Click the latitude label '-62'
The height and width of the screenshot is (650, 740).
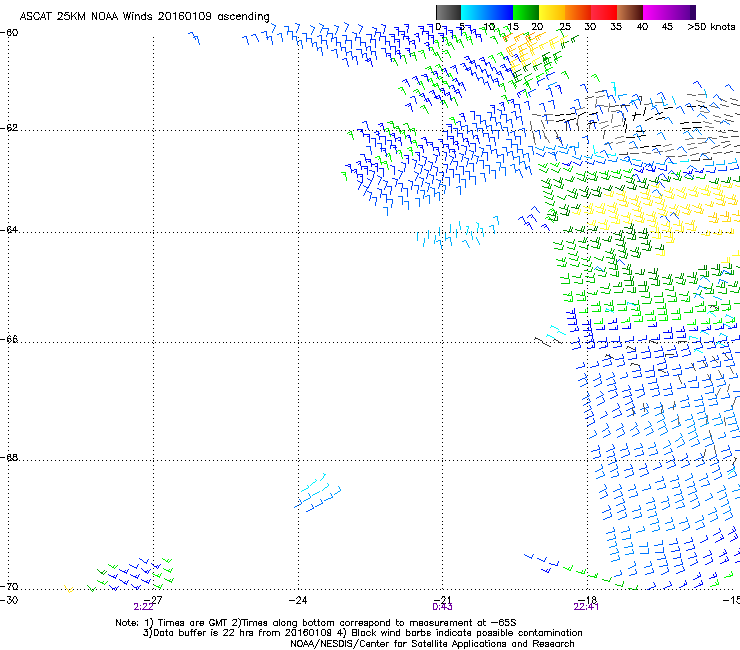(9, 128)
